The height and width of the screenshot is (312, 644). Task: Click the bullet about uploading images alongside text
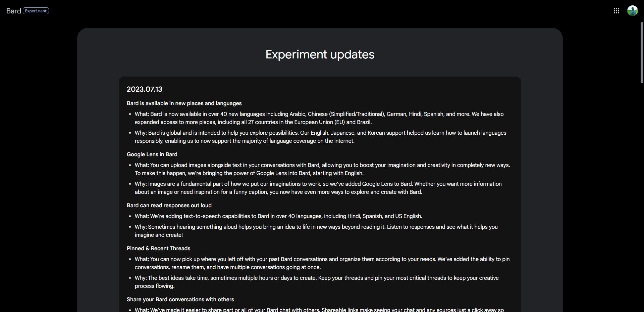(322, 169)
